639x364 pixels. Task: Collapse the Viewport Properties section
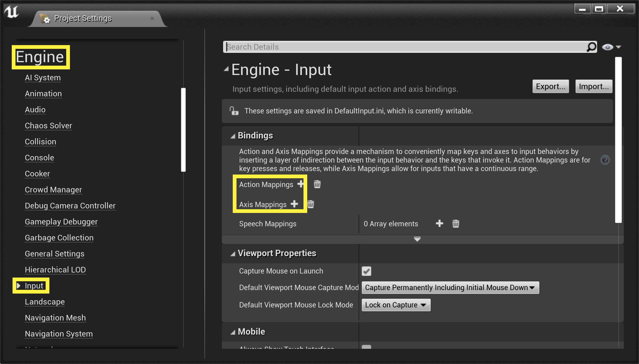coord(233,254)
